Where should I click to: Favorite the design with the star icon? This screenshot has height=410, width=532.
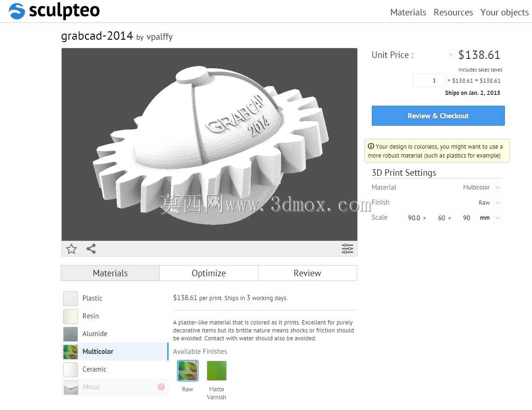tap(71, 249)
